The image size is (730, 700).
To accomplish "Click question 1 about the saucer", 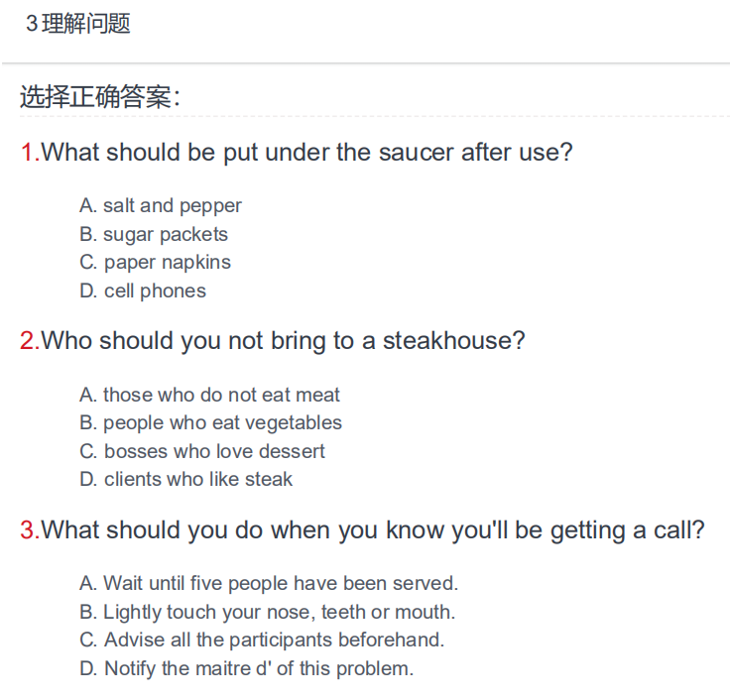I will [297, 153].
